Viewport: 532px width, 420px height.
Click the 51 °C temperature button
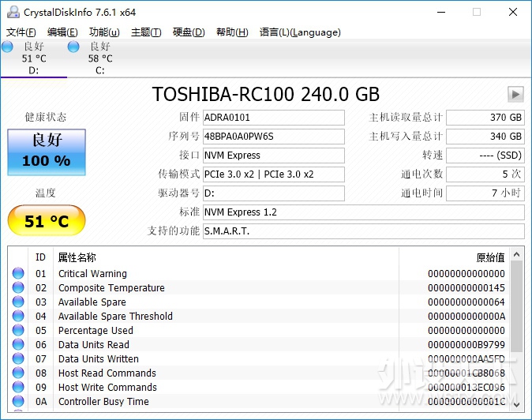47,221
